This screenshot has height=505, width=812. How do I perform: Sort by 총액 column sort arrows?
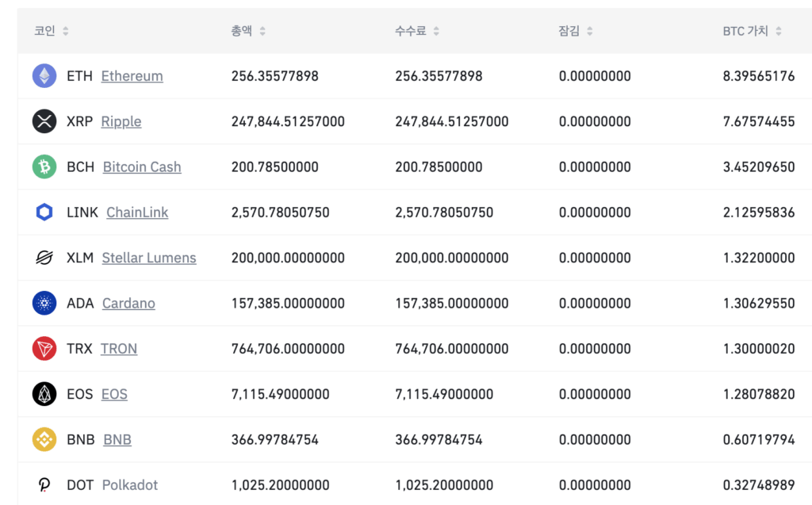[x=262, y=31]
